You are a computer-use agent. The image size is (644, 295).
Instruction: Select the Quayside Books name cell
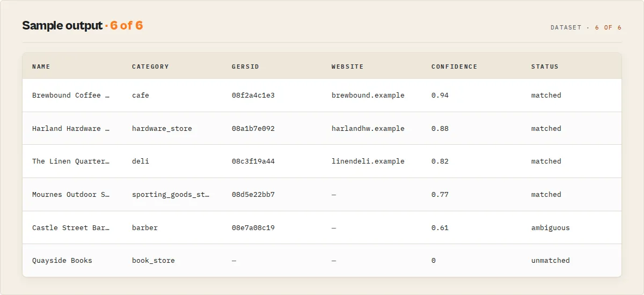62,261
